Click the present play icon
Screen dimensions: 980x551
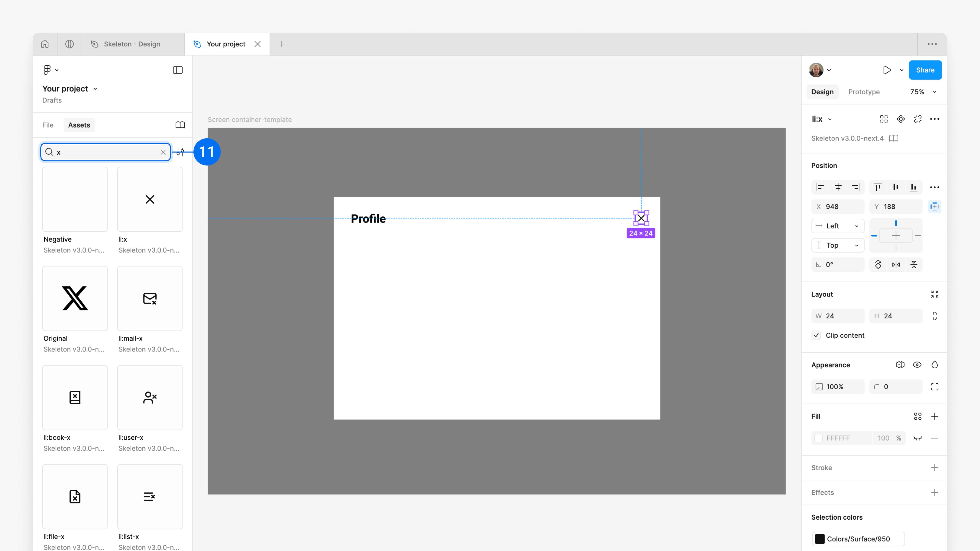click(887, 70)
